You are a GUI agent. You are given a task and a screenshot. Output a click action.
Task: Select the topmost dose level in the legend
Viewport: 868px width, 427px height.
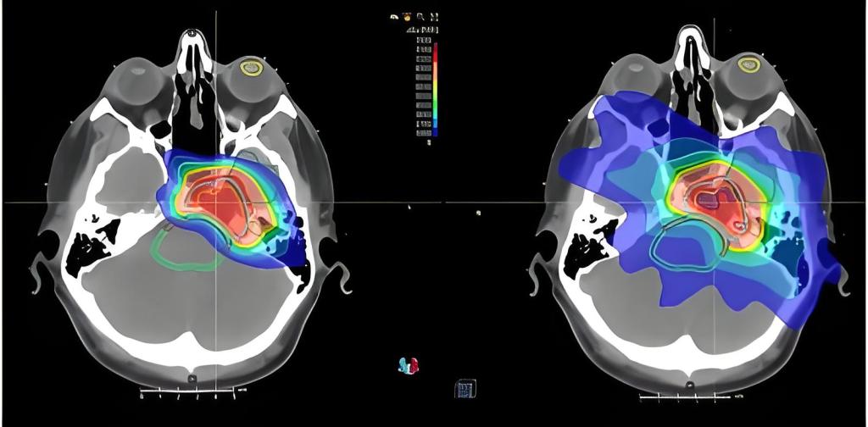click(x=424, y=40)
